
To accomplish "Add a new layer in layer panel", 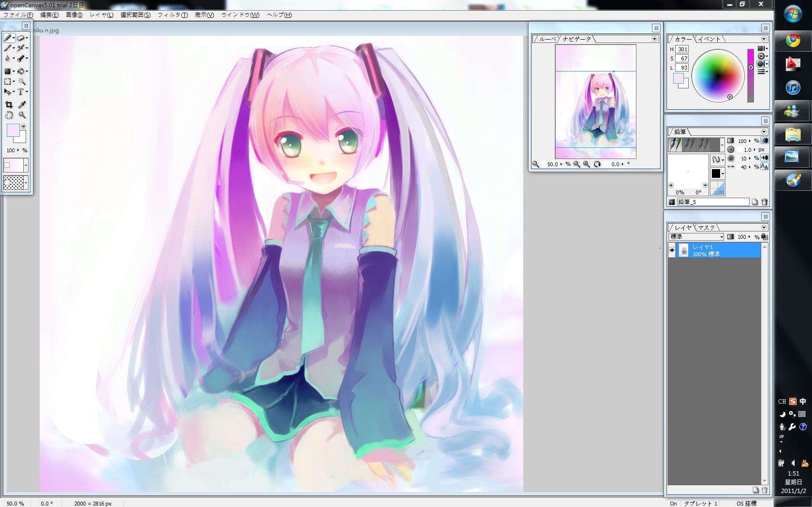I will click(755, 490).
